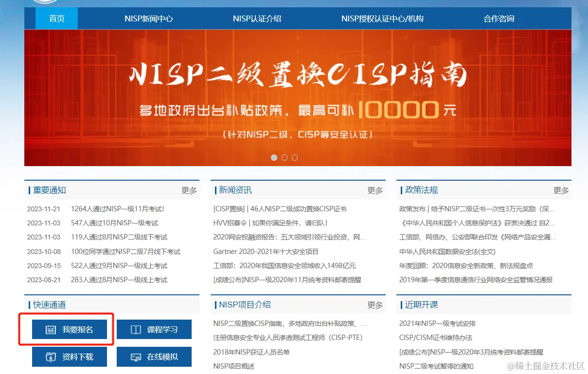Click the 资料下载 download icon

(x=51, y=357)
